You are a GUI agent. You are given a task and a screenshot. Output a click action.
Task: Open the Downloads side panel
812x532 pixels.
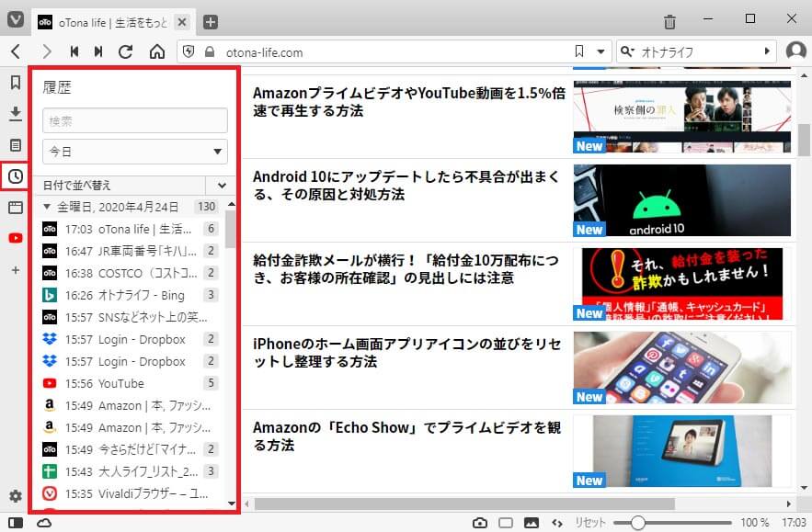click(x=16, y=113)
